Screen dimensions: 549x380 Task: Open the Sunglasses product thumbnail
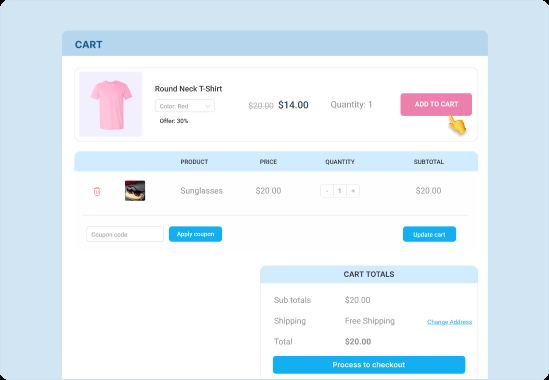coord(135,191)
